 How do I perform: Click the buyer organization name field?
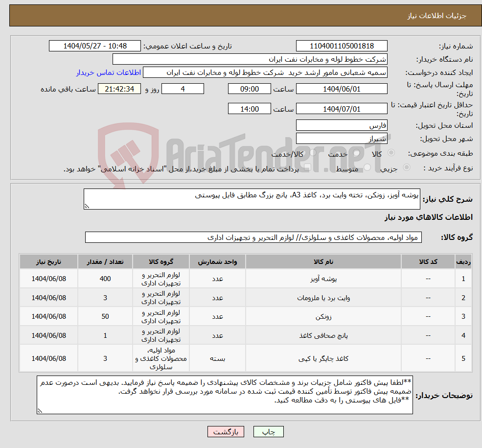point(250,59)
